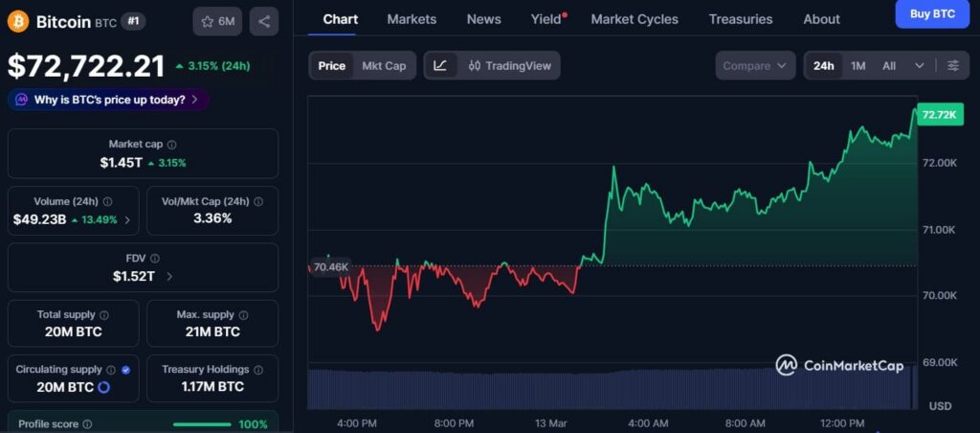The image size is (980, 433).
Task: Click the 72.00K axis label
Action: tap(940, 163)
